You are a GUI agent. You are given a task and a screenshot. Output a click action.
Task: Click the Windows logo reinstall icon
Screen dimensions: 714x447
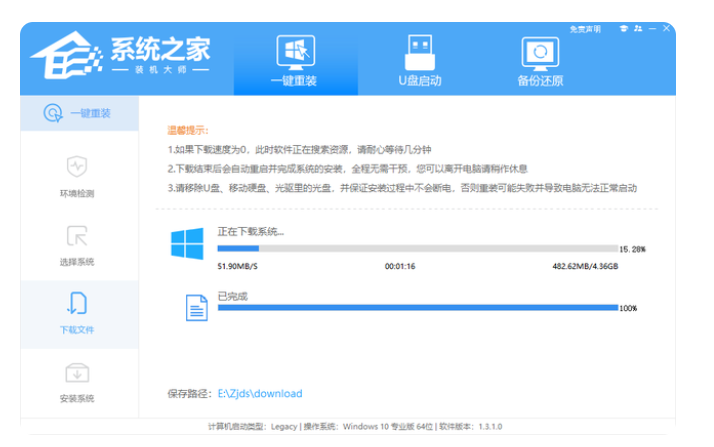(295, 51)
